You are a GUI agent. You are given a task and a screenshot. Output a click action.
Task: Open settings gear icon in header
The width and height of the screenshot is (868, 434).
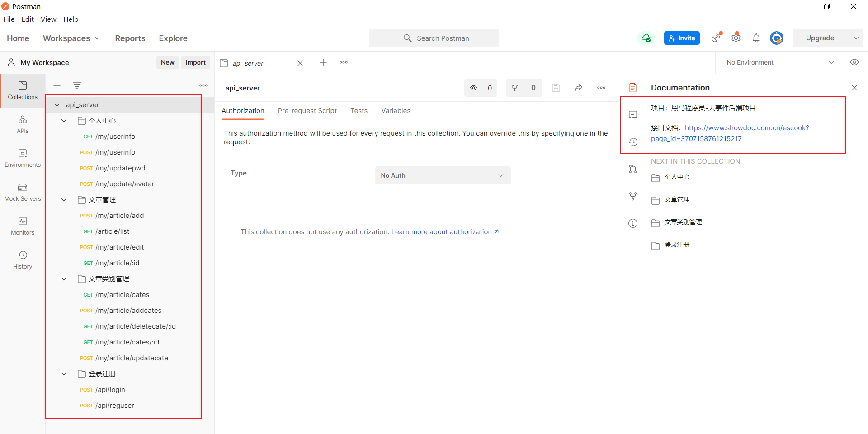(736, 38)
